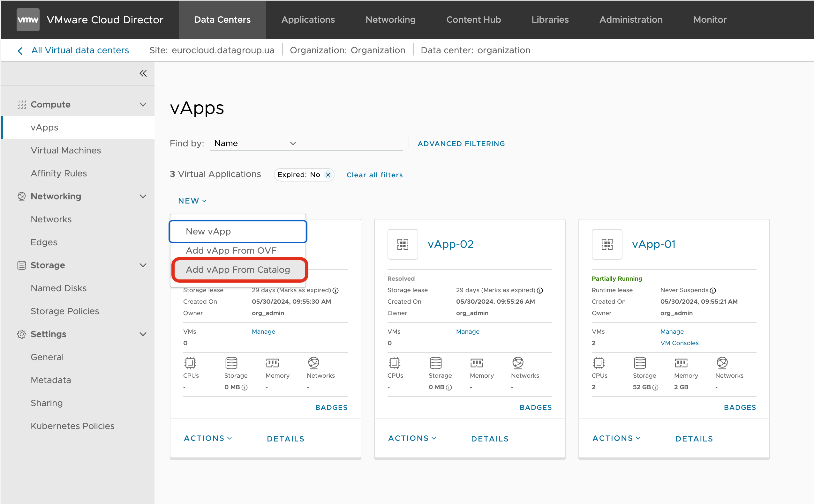This screenshot has height=504, width=814.
Task: Click the Networking globe icon in sidebar
Action: [22, 196]
